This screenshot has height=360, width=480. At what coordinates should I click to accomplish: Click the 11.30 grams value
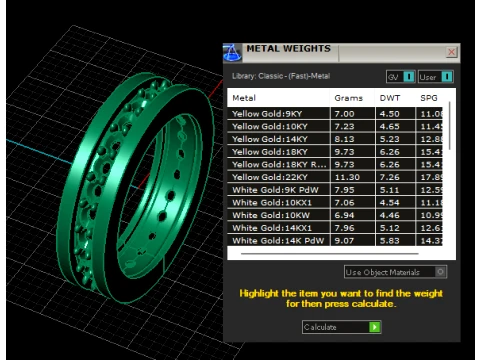(x=347, y=177)
